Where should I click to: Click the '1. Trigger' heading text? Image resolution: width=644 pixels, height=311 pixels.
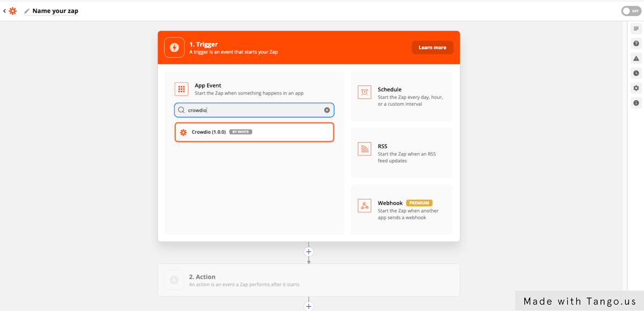(x=203, y=44)
